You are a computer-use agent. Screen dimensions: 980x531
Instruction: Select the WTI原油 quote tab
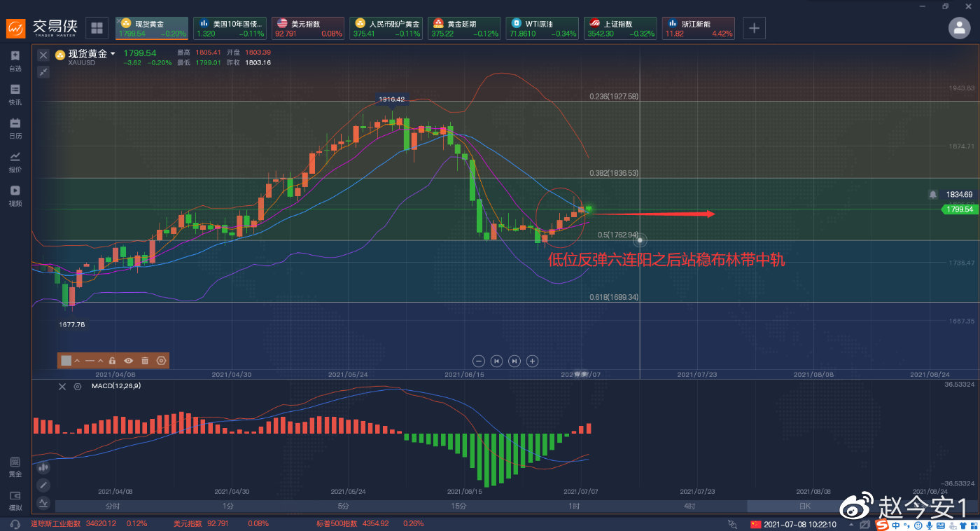tap(542, 28)
